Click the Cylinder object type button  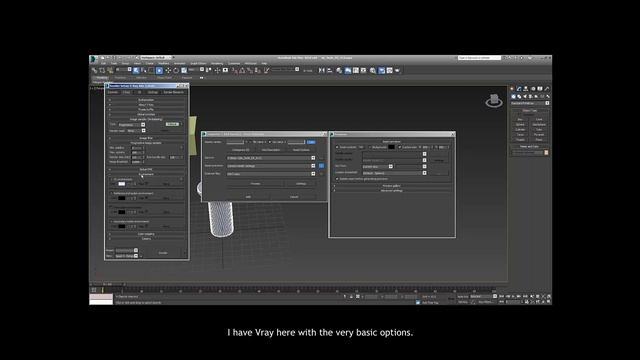[520, 129]
